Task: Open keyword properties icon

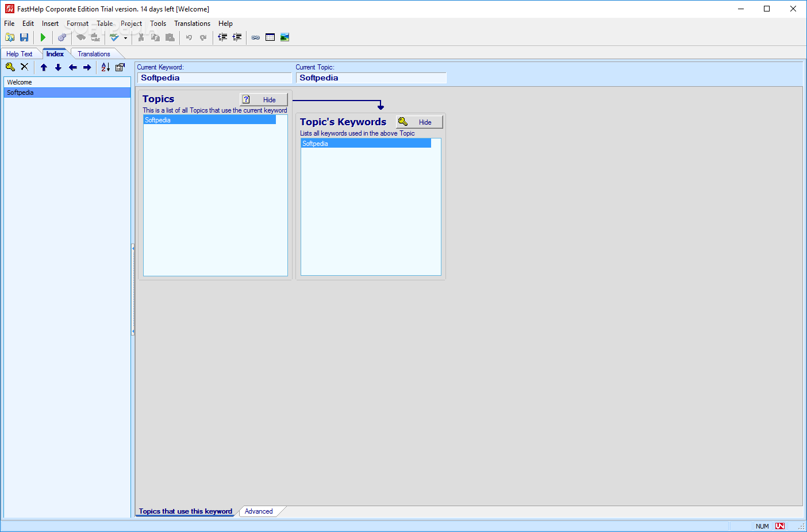Action: click(120, 67)
